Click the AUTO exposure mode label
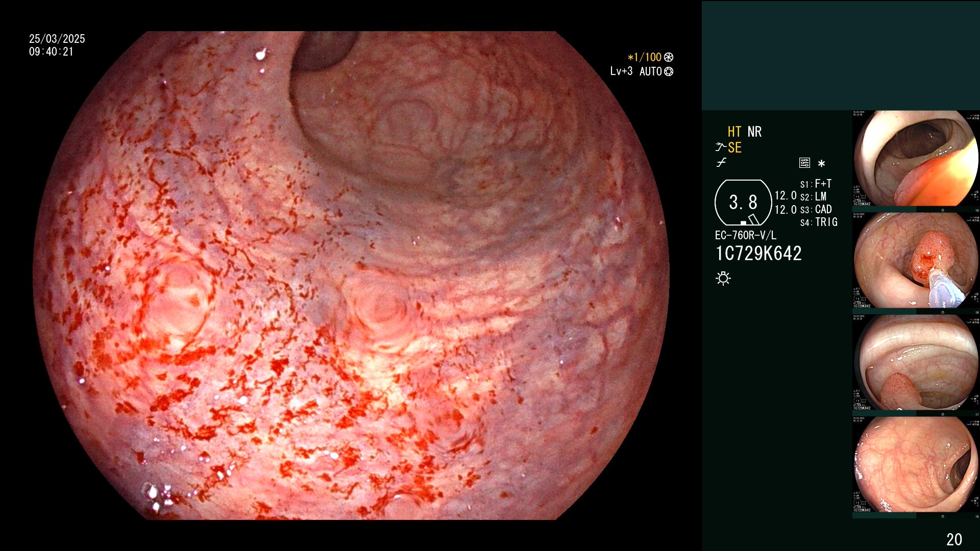 click(x=651, y=71)
